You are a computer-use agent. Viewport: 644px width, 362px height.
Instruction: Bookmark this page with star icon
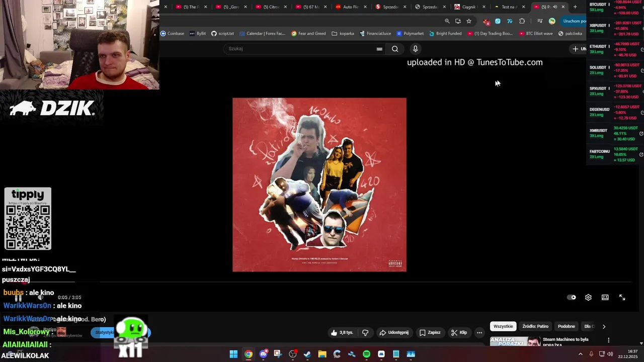coord(469,21)
